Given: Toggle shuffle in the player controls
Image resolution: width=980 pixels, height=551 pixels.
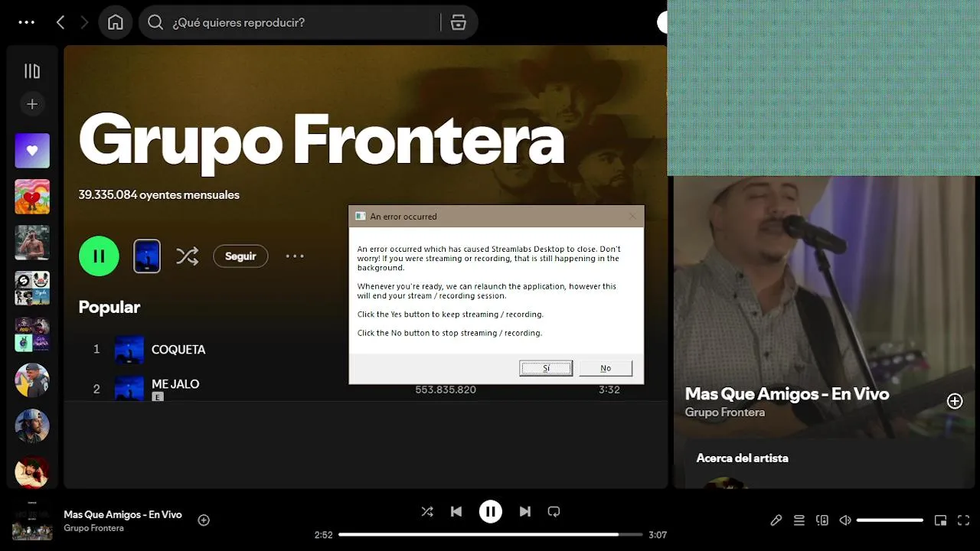Looking at the screenshot, I should click(427, 511).
